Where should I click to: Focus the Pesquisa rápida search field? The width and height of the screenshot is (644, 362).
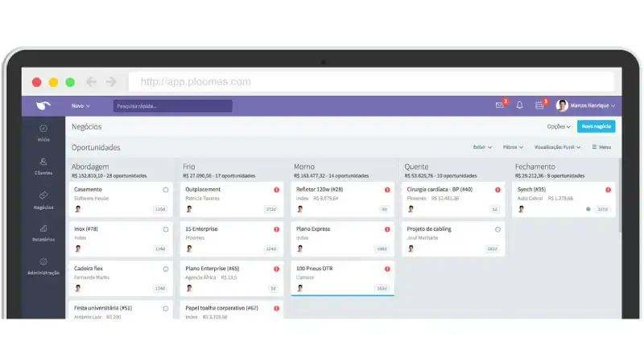click(x=172, y=106)
